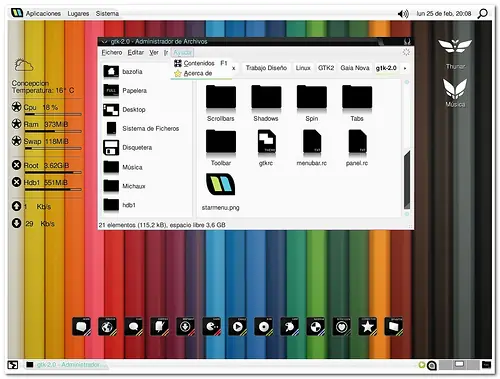Viewport: 500px width, 379px height.
Task: Select the menubar.rc file
Action: click(312, 148)
